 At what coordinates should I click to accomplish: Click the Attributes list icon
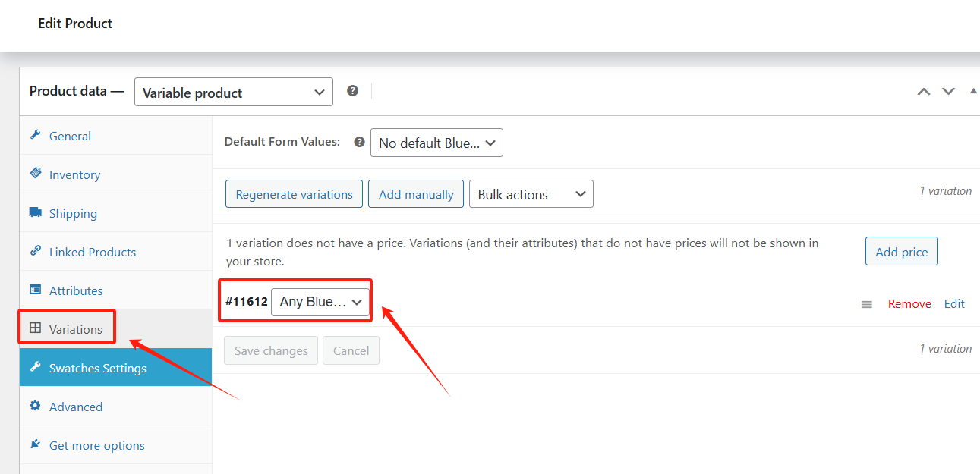[x=35, y=290]
